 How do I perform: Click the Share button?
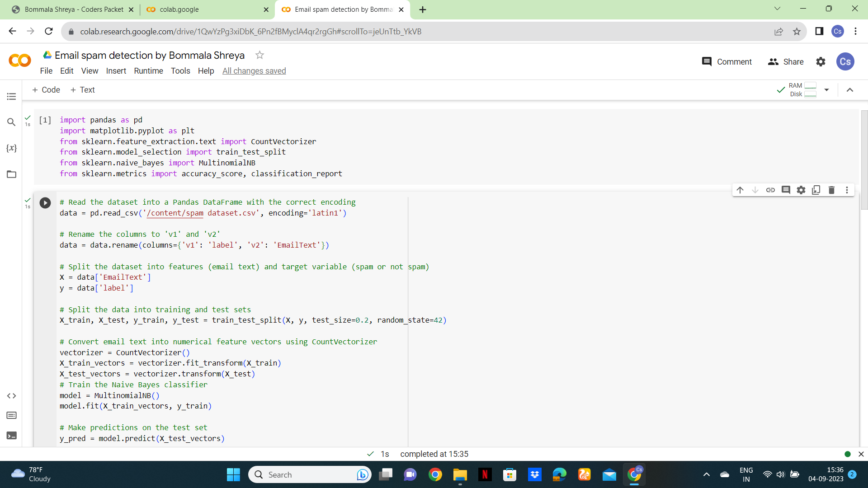786,62
